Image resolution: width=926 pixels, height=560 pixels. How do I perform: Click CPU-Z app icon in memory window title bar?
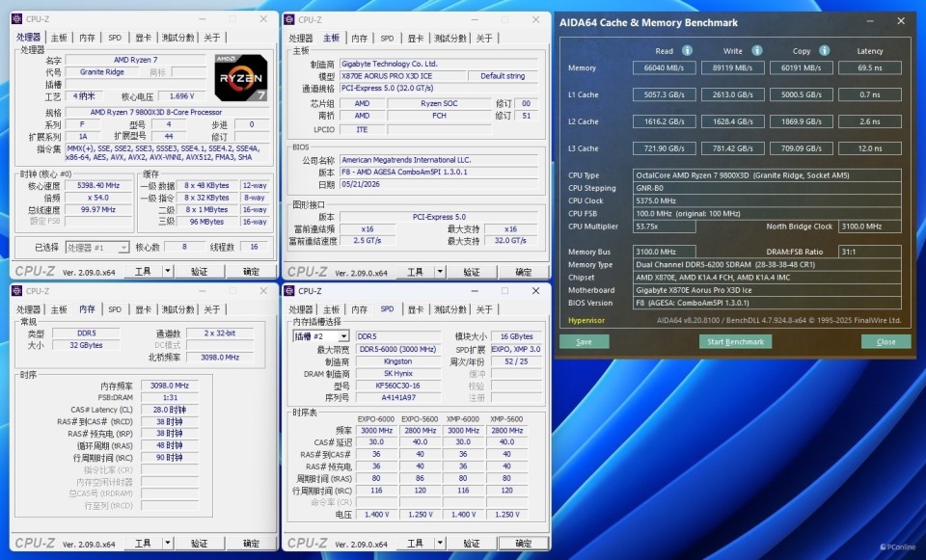[17, 291]
